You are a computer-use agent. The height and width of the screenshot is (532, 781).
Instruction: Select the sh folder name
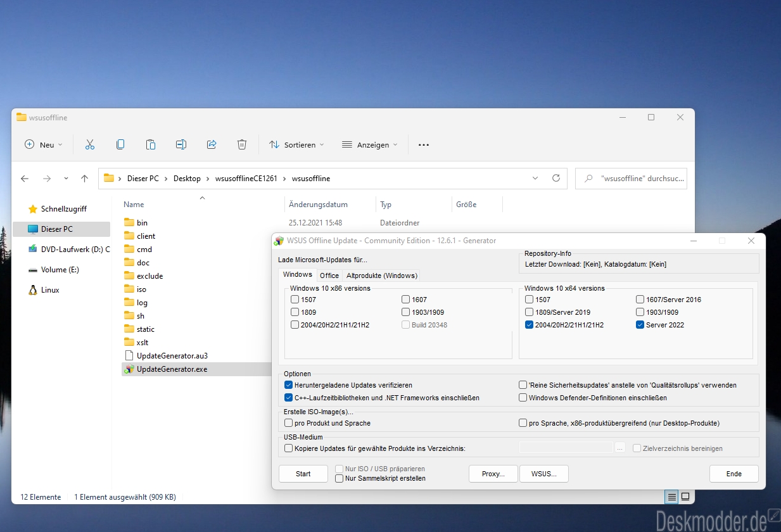141,315
